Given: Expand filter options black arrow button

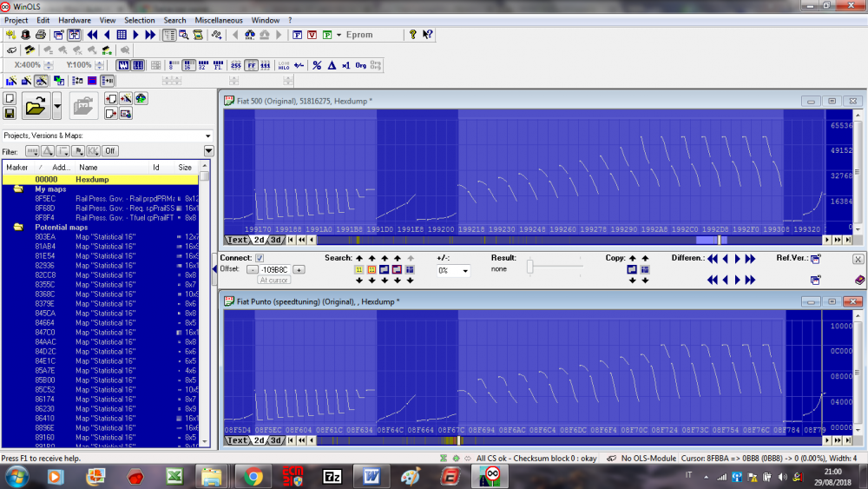Looking at the screenshot, I should (x=208, y=150).
